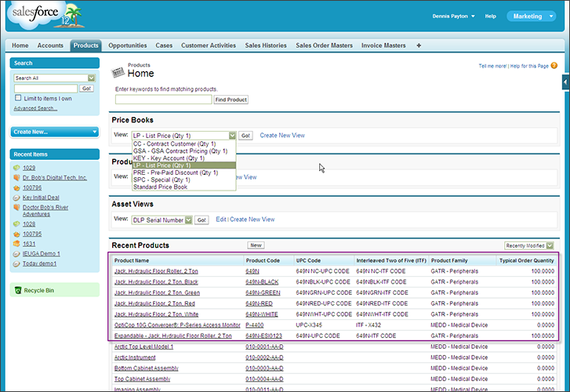Screen dimensions: 570x392
Task: Click Go! button next to Price Books view
Action: pyautogui.click(x=245, y=136)
